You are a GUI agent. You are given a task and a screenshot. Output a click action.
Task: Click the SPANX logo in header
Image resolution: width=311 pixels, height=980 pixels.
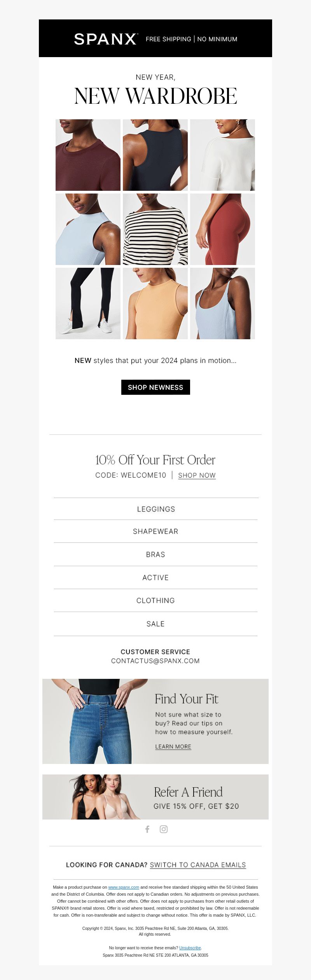pos(105,39)
